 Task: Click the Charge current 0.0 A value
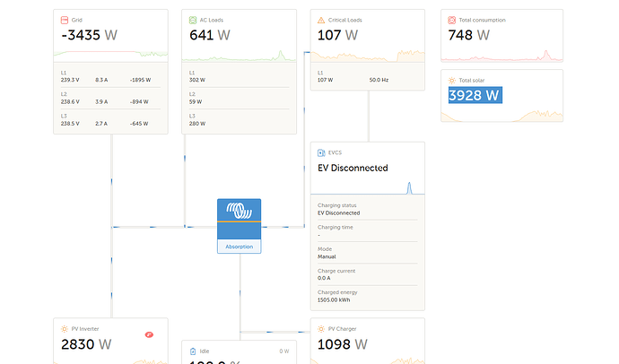pos(324,278)
